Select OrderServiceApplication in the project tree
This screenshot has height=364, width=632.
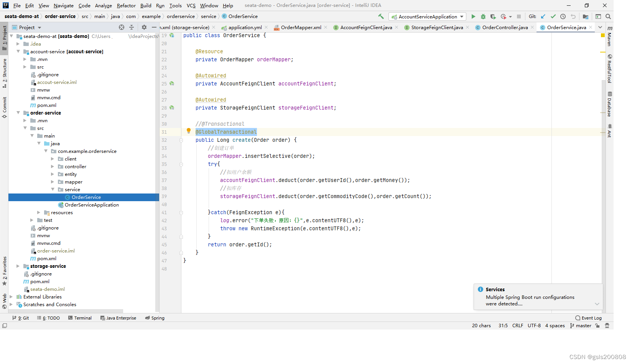pos(92,205)
